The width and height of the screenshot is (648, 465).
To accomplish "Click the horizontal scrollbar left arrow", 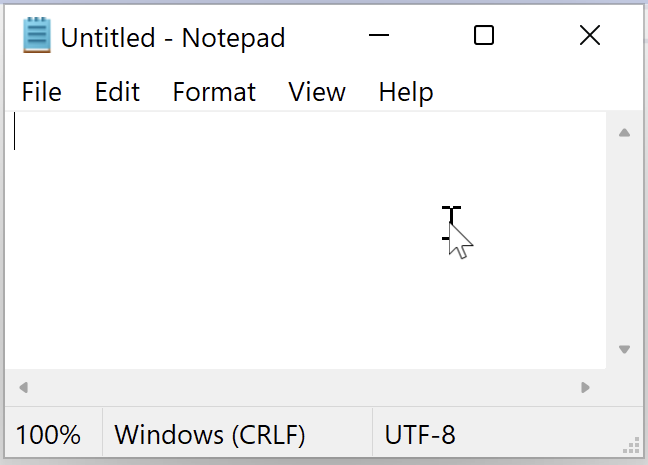I will pos(24,387).
